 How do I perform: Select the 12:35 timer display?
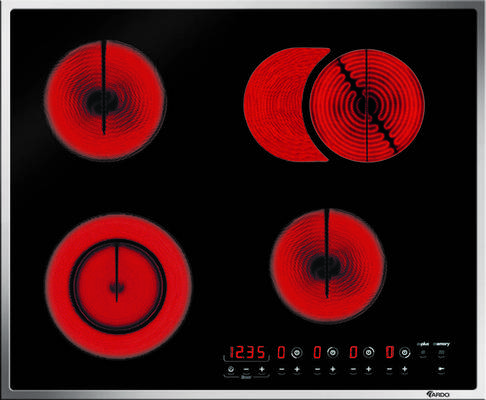coord(247,352)
